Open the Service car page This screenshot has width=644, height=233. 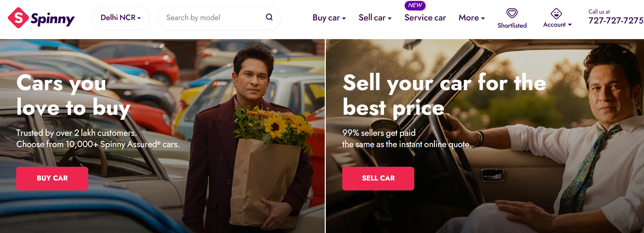(425, 18)
